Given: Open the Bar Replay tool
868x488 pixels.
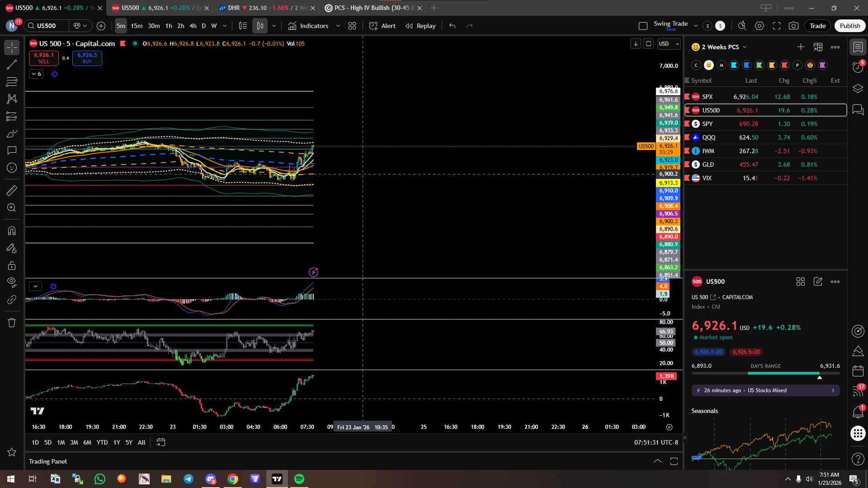Looking at the screenshot, I should [x=421, y=26].
